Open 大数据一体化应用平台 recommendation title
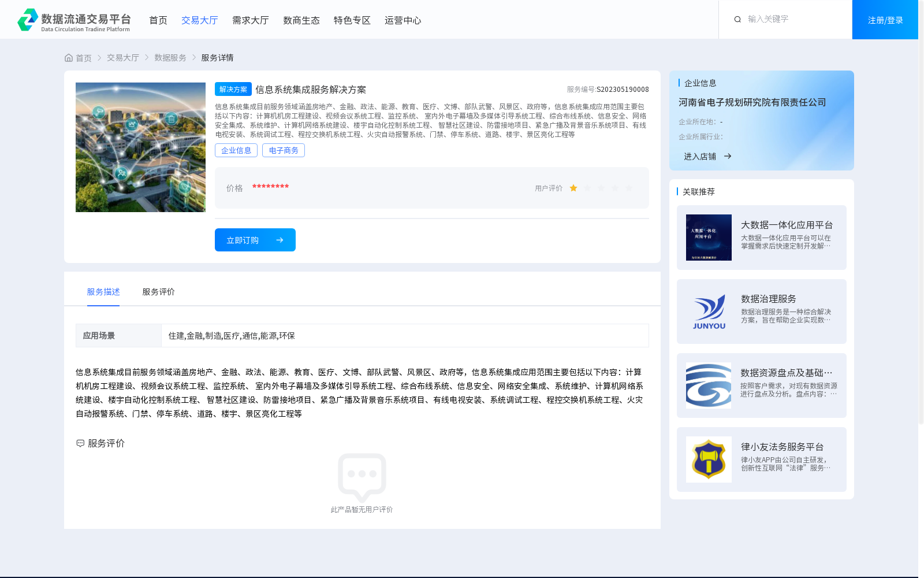924x578 pixels. pos(787,225)
